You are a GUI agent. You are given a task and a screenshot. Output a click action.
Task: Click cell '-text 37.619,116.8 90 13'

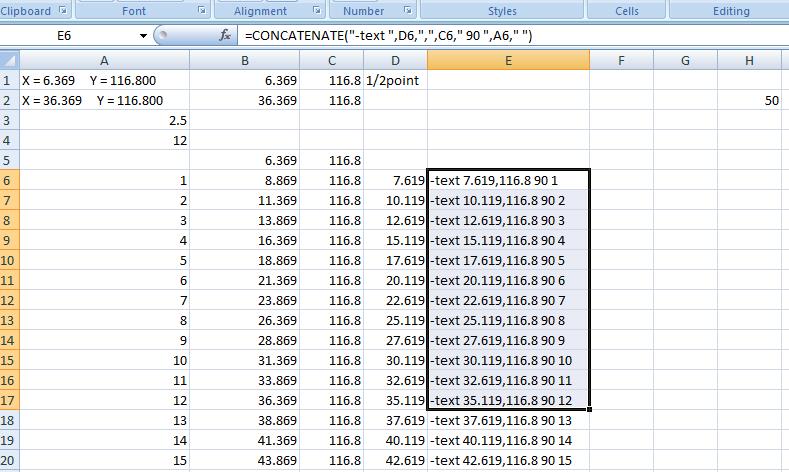[508, 420]
